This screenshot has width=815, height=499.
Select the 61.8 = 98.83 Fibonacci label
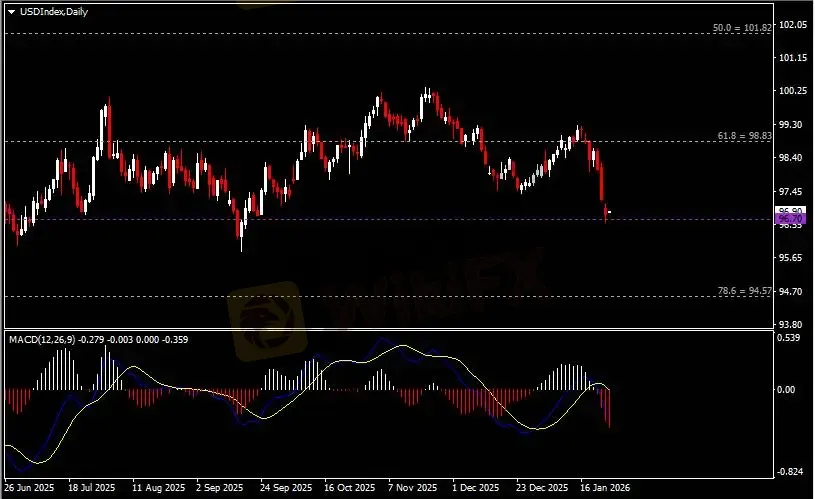(744, 136)
